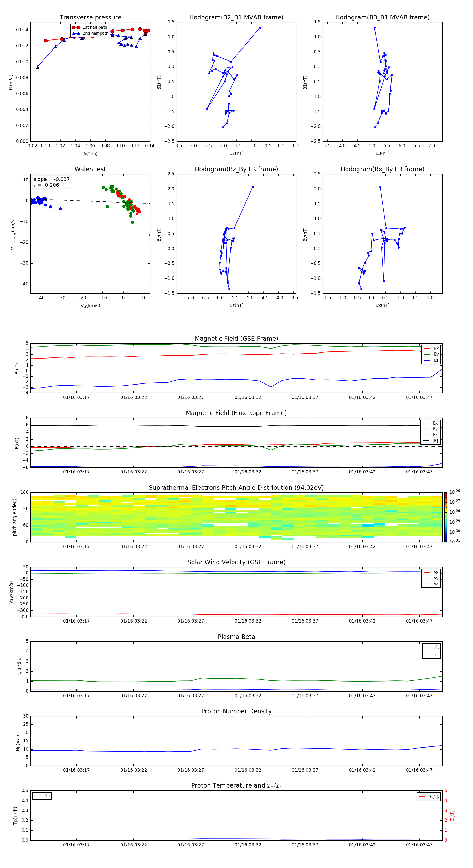This screenshot has width=473, height=868.
Task: Click the 'Pt(nPa)' y-axis label
Action: point(11,82)
